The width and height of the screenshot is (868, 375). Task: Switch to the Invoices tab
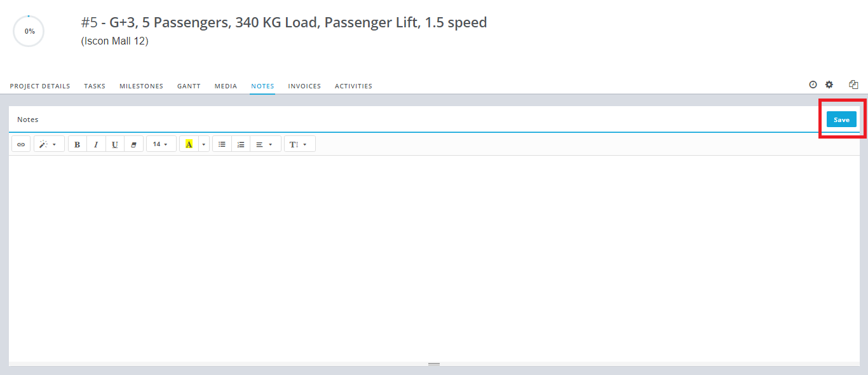304,86
